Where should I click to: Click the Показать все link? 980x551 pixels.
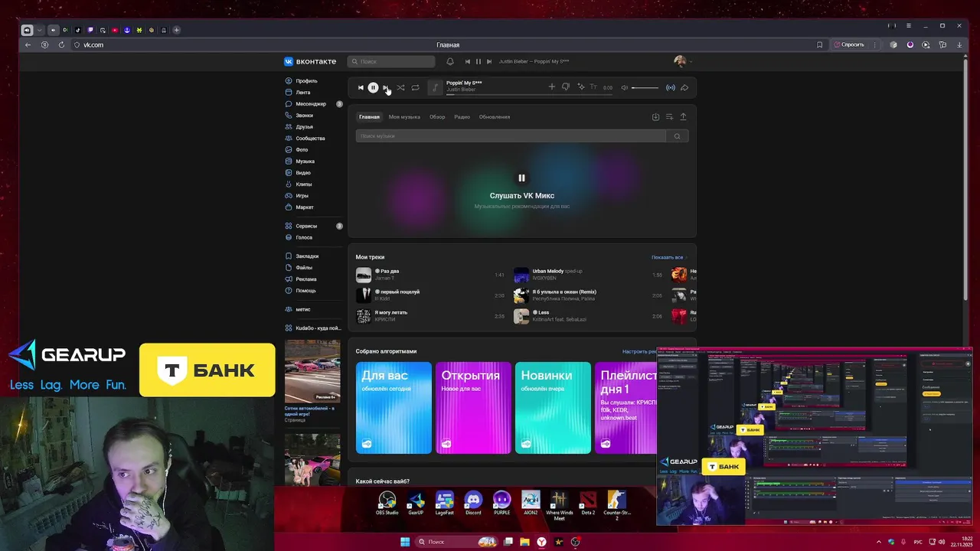tap(668, 257)
